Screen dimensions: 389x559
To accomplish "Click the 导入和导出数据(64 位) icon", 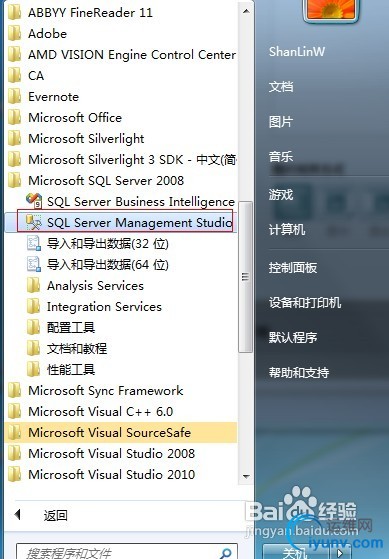I will 34,264.
